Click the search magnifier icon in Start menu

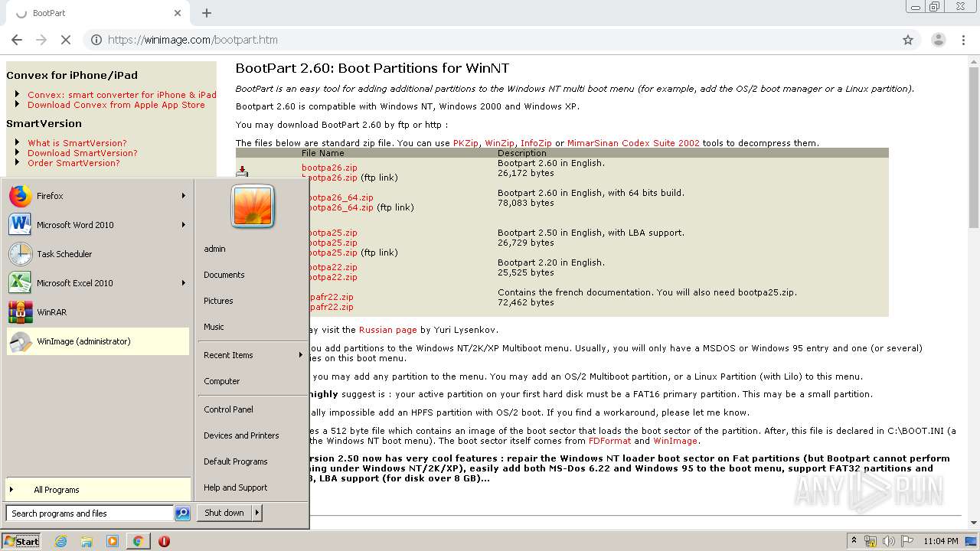[x=182, y=514]
